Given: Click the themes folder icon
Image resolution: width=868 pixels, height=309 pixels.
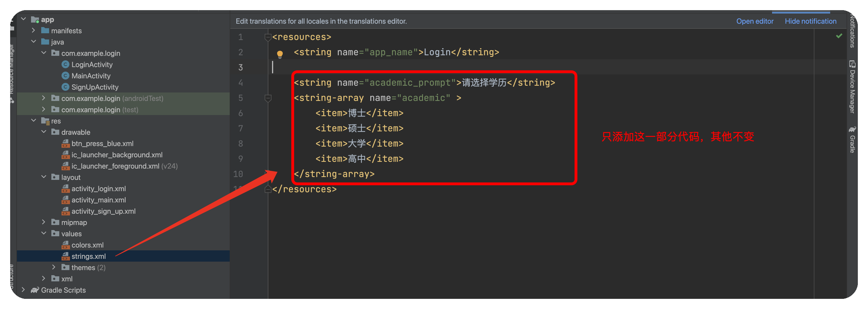Looking at the screenshot, I should click(65, 267).
